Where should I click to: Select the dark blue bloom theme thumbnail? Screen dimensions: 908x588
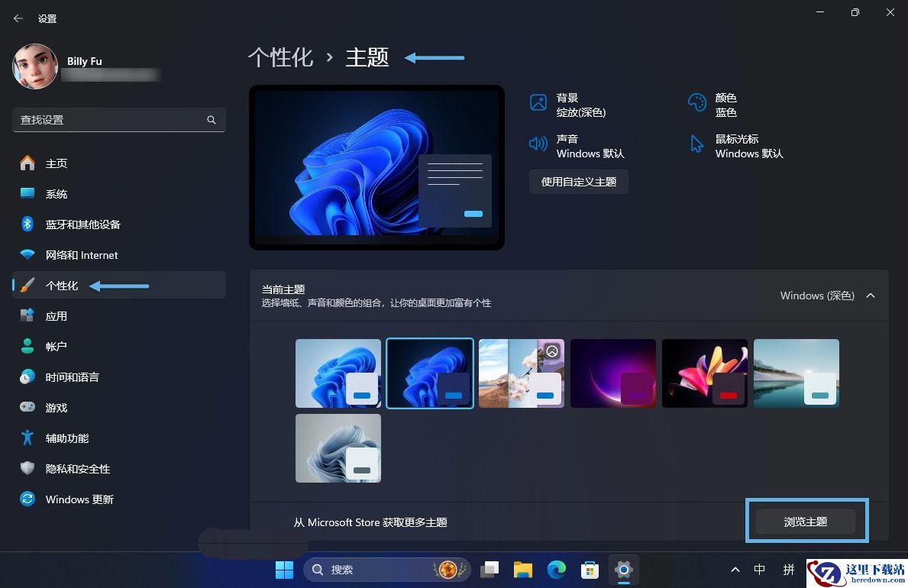click(430, 373)
